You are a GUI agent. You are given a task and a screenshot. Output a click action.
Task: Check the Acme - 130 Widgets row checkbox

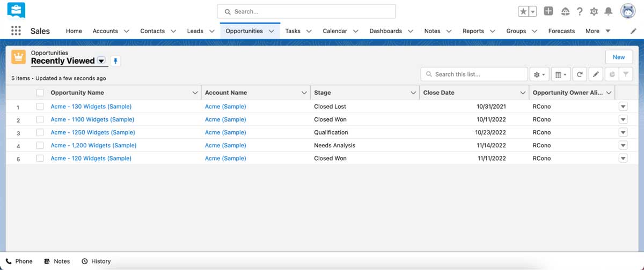coord(40,107)
